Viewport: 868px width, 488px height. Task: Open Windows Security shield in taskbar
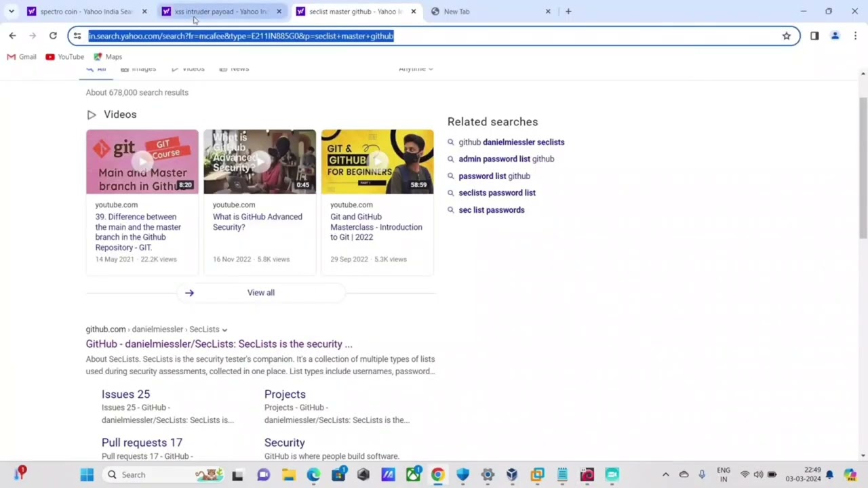pyautogui.click(x=462, y=475)
